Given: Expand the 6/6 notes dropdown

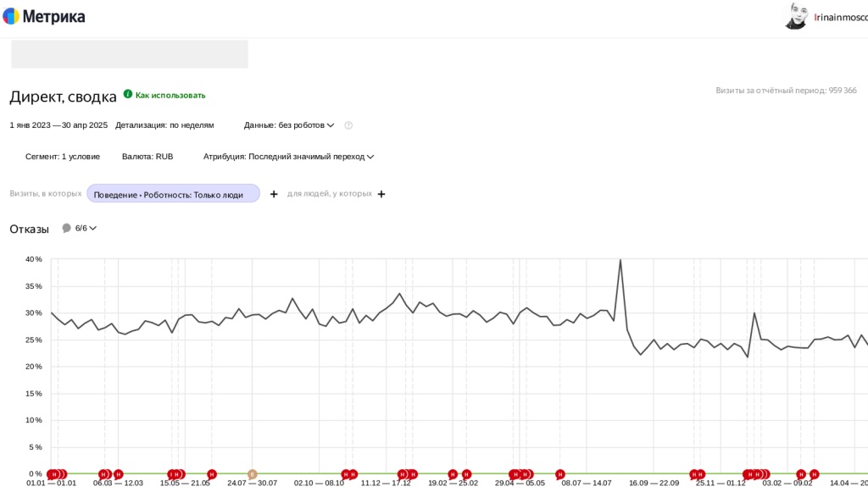Looking at the screenshot, I should (x=86, y=228).
